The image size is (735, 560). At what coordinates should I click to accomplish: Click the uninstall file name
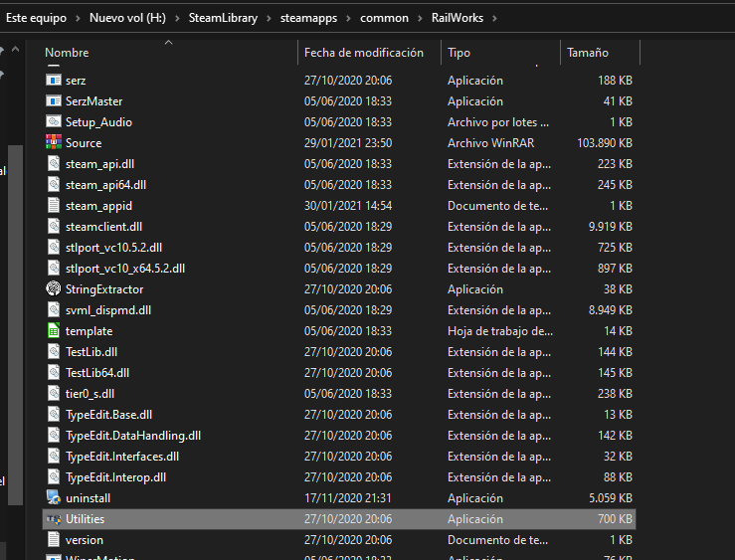click(x=89, y=498)
